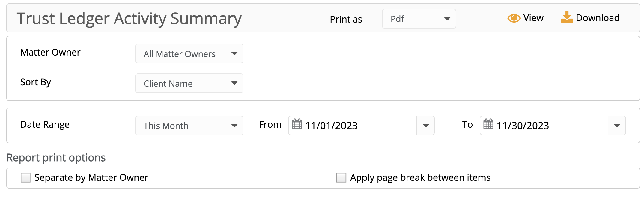Click the orange Download arrow icon
Image resolution: width=644 pixels, height=200 pixels.
[x=567, y=17]
